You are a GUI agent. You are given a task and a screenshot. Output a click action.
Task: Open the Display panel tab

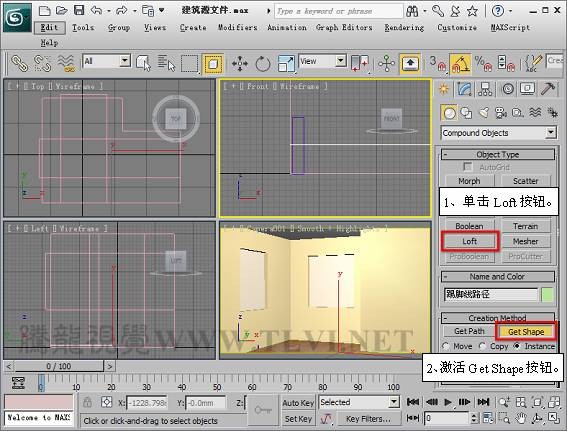tap(528, 89)
